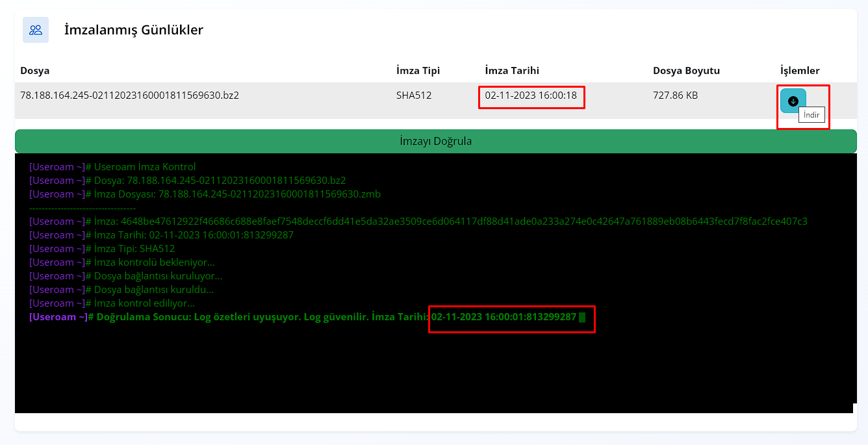Click the İmza Tipi column header

(418, 71)
